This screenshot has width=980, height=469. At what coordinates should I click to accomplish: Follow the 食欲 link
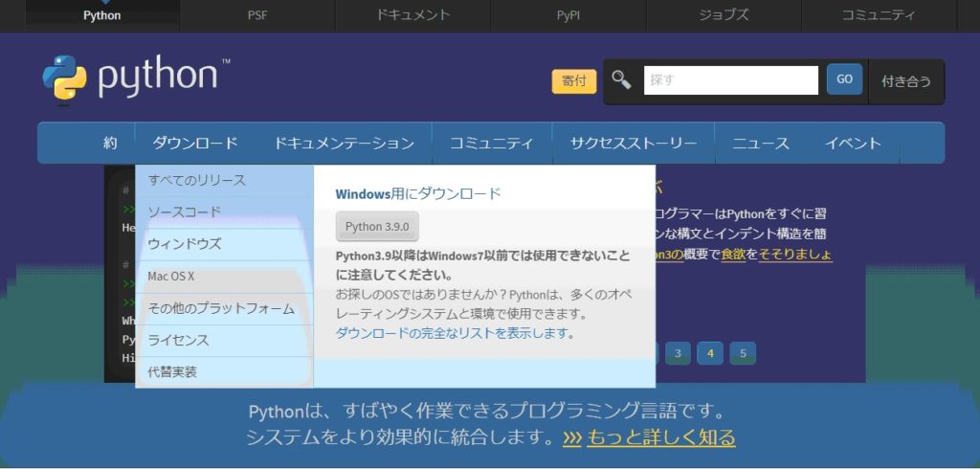[733, 256]
